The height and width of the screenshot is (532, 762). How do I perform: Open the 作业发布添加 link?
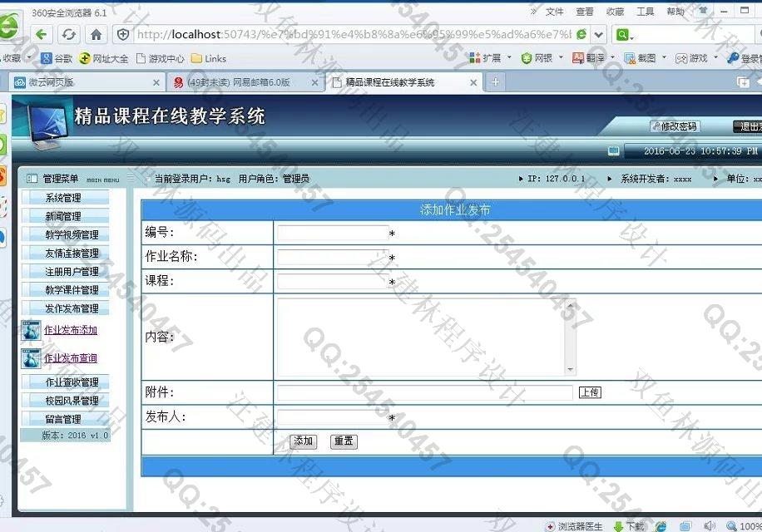point(71,330)
